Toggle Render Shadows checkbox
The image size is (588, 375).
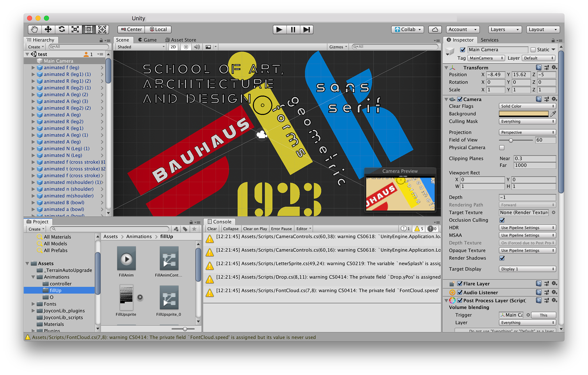pos(502,258)
